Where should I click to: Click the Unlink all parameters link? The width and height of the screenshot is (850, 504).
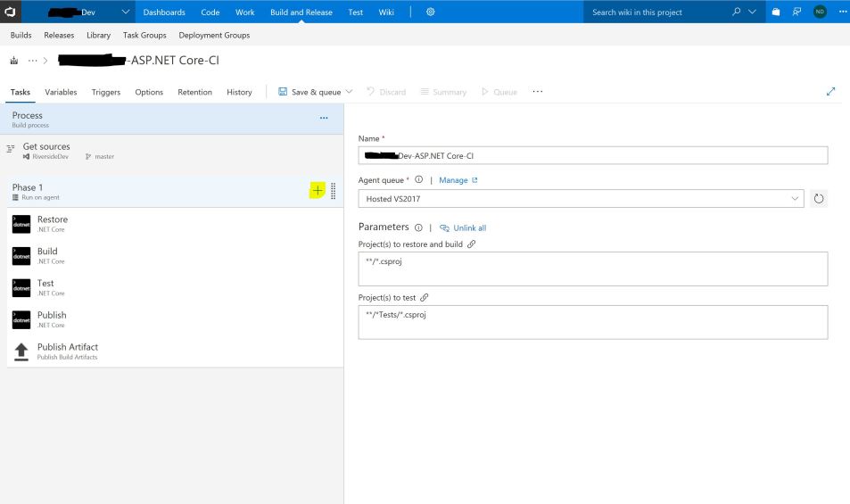(464, 228)
